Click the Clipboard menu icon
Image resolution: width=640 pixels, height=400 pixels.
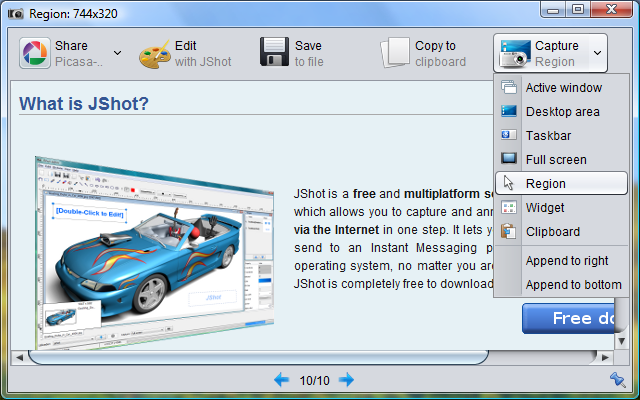point(509,231)
